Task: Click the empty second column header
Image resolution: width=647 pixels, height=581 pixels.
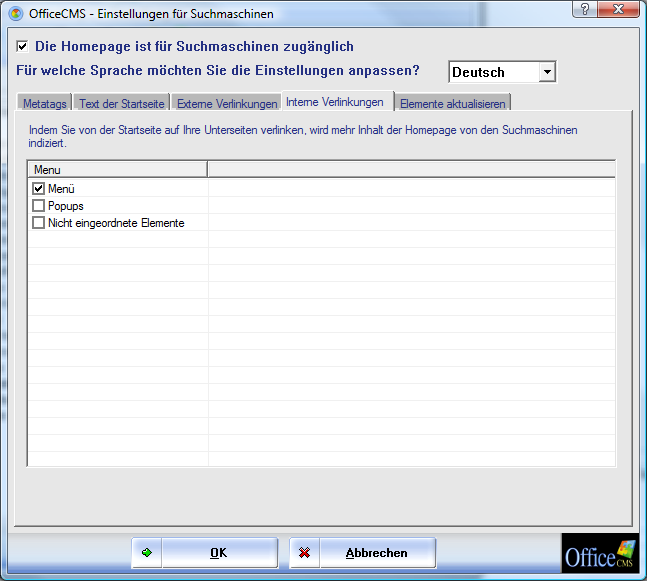Action: (x=411, y=170)
